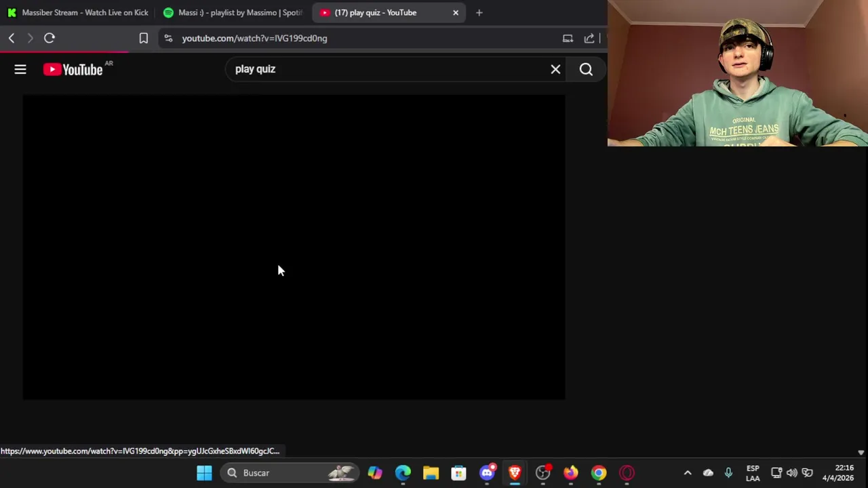The width and height of the screenshot is (868, 488).
Task: Expand the hidden system tray icons chevron
Action: 688,473
